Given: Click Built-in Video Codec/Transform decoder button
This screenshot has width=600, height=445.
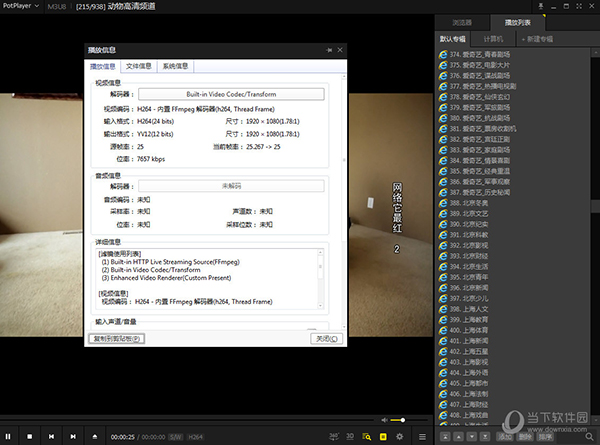Looking at the screenshot, I should [231, 94].
